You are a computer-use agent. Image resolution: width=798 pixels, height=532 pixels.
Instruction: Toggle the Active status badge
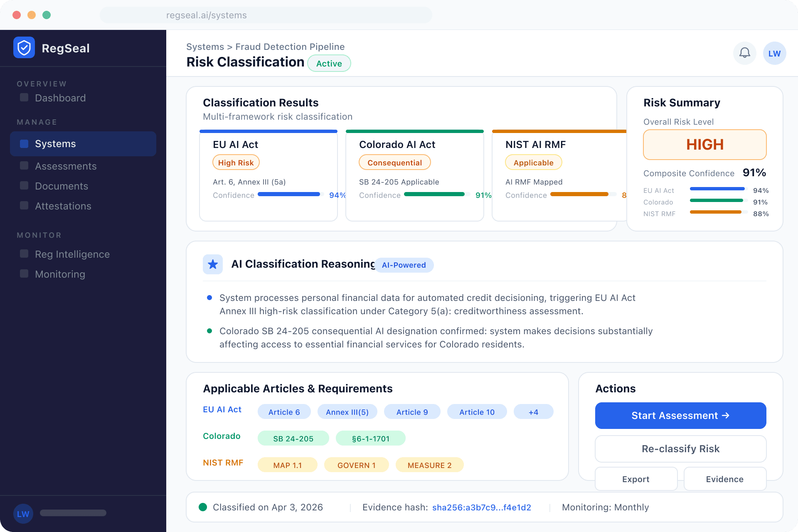click(x=329, y=63)
